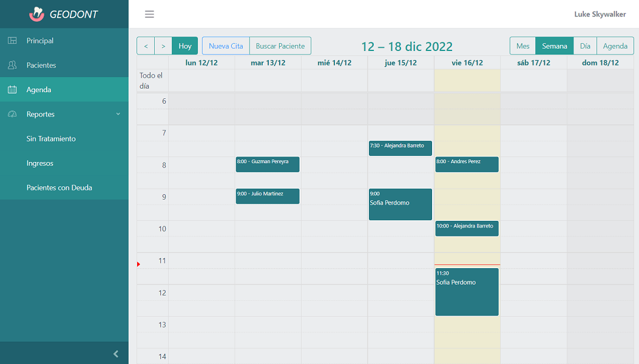This screenshot has height=364, width=639.
Task: Open Pacientes con Deuda report
Action: 59,187
